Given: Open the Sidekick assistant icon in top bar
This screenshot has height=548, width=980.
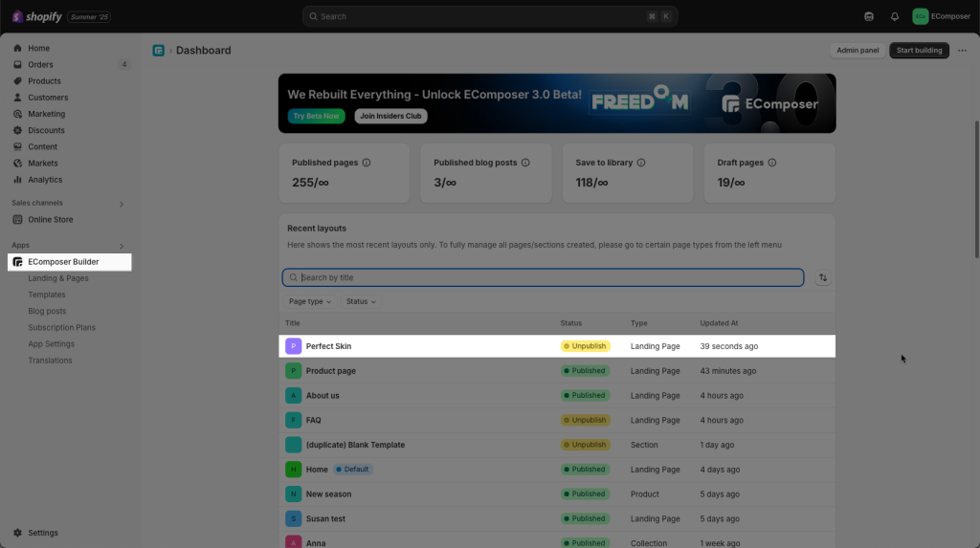Looking at the screenshot, I should click(869, 16).
